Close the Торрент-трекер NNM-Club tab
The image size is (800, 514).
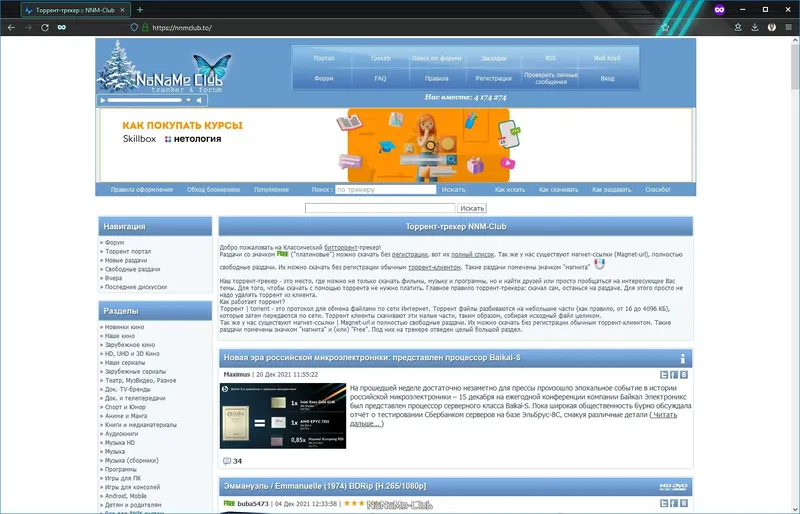(122, 10)
